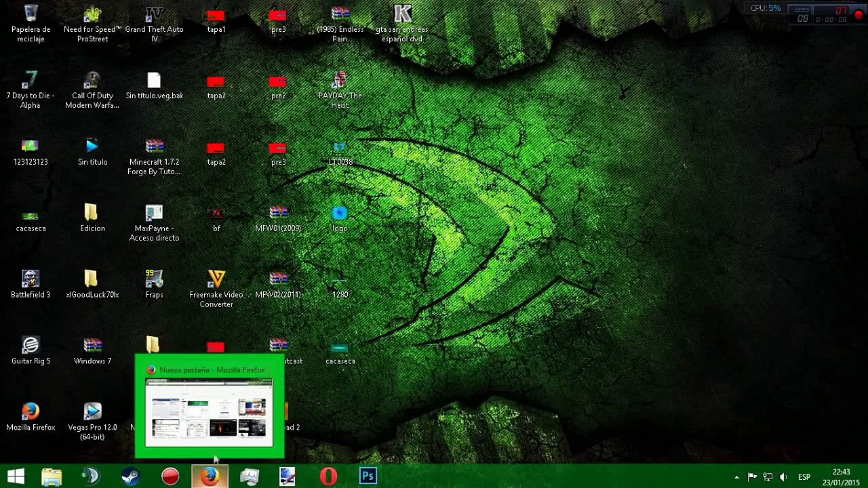Select MaxPayne - Acceso directo shortcut
Screen dimensions: 868x488
click(x=155, y=223)
